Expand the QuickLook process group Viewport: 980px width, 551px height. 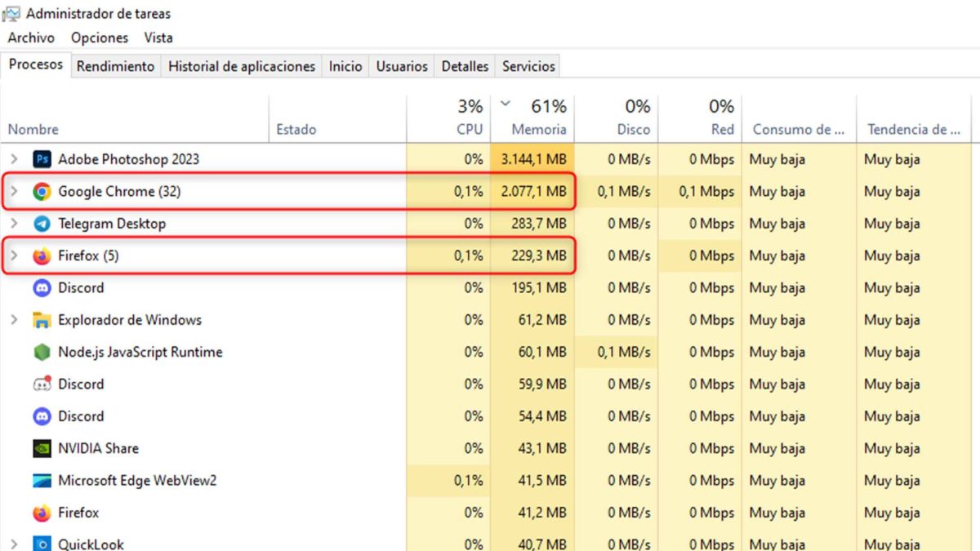point(13,544)
